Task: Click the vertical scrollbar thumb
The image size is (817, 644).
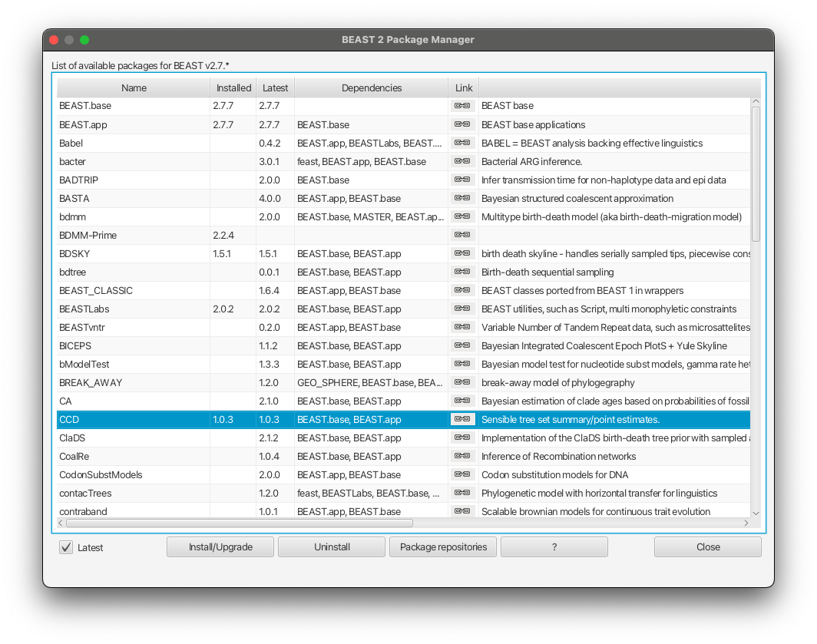Action: [x=756, y=174]
